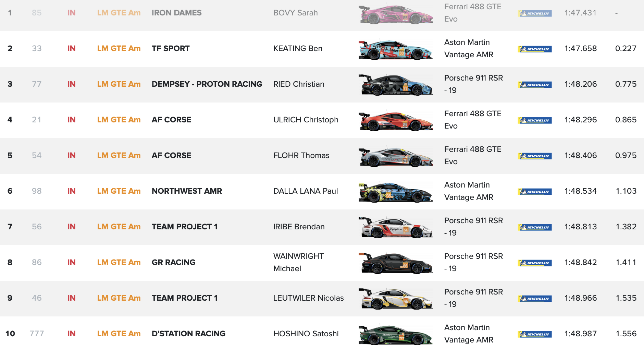Click the Michelin logo in the KEATING Ben row

534,49
